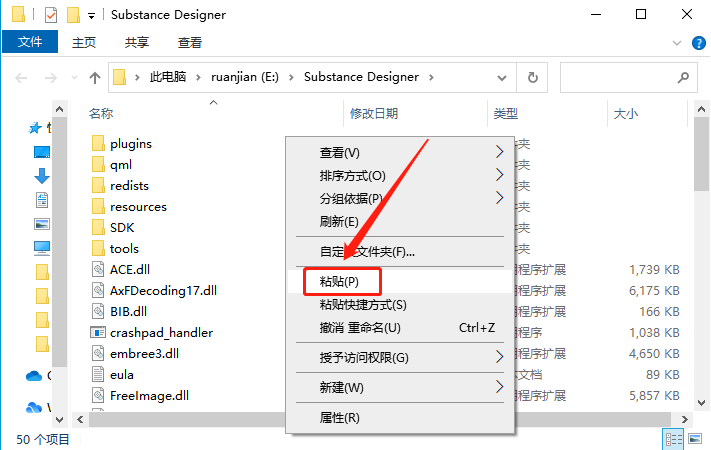Sort by 修改日期 column header

pyautogui.click(x=374, y=113)
